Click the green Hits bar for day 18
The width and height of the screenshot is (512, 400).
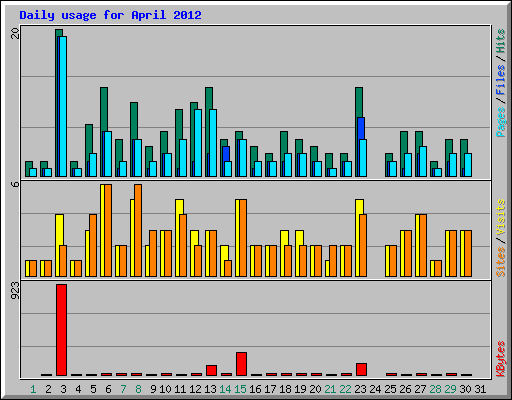(284, 142)
